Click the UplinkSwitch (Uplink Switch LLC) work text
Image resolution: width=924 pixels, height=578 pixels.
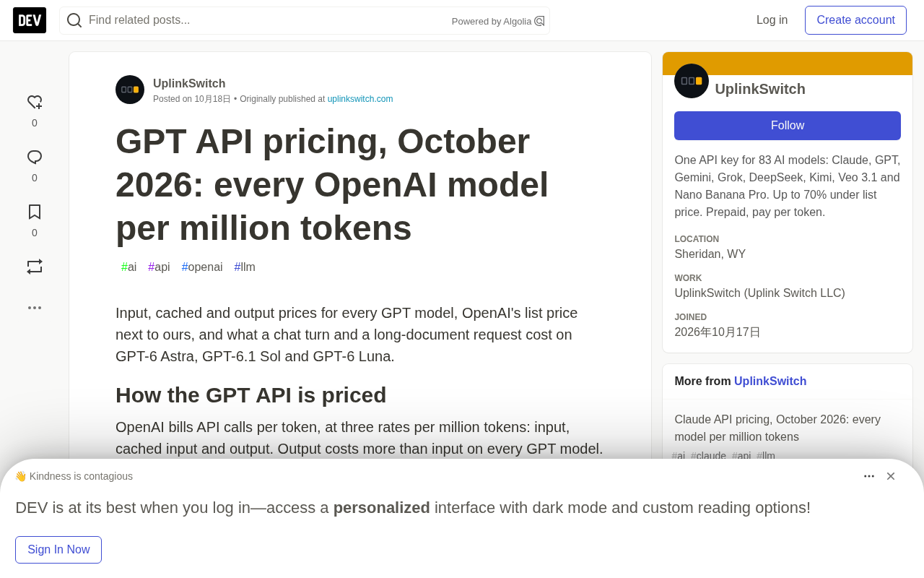pos(759,293)
